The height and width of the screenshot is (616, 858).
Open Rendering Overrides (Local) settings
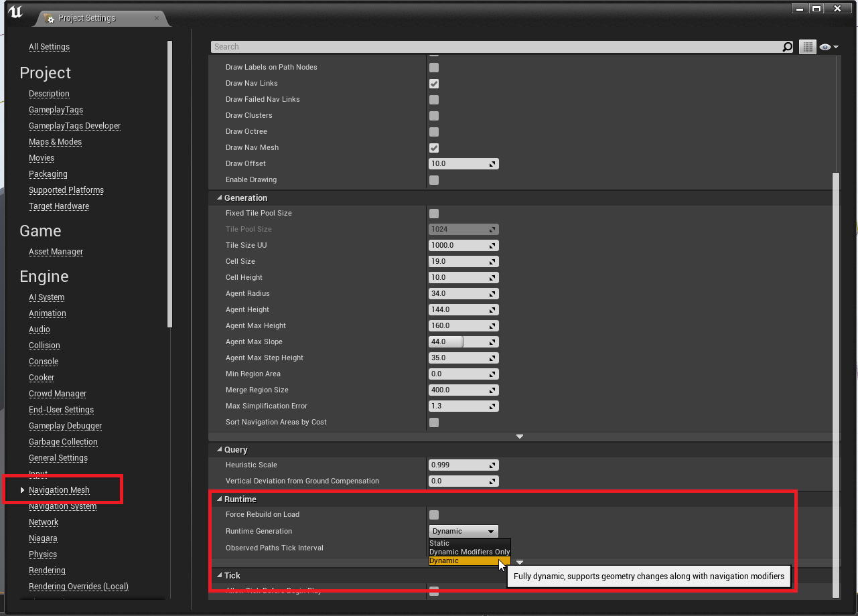pyautogui.click(x=78, y=587)
